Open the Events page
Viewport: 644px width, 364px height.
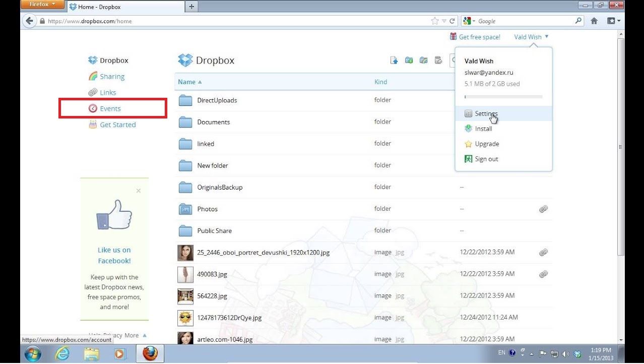(x=105, y=109)
